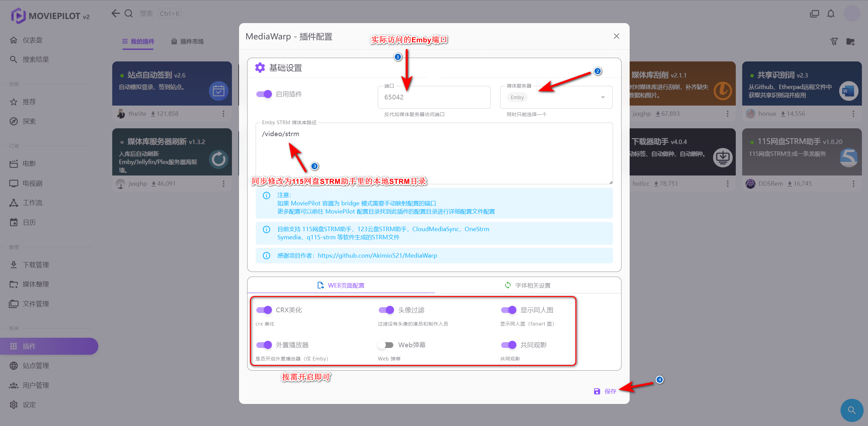Click the 搜索 Ctrl+K search box

tap(160, 14)
